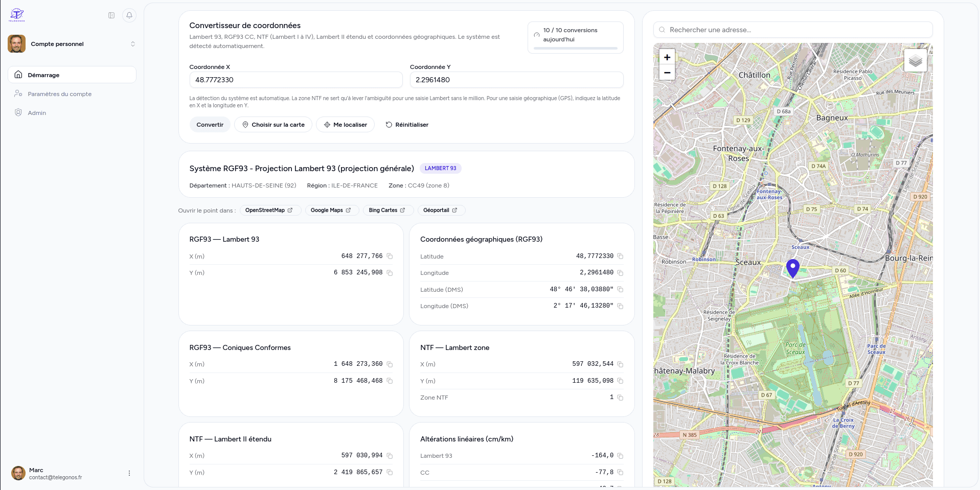Click the LAMBERT 93 badge
The height and width of the screenshot is (490, 980).
[441, 168]
